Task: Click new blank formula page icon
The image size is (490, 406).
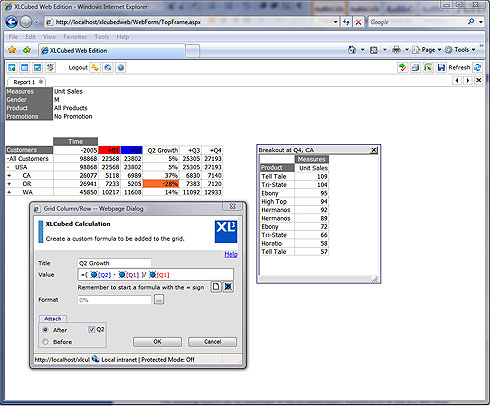Action: [x=216, y=287]
